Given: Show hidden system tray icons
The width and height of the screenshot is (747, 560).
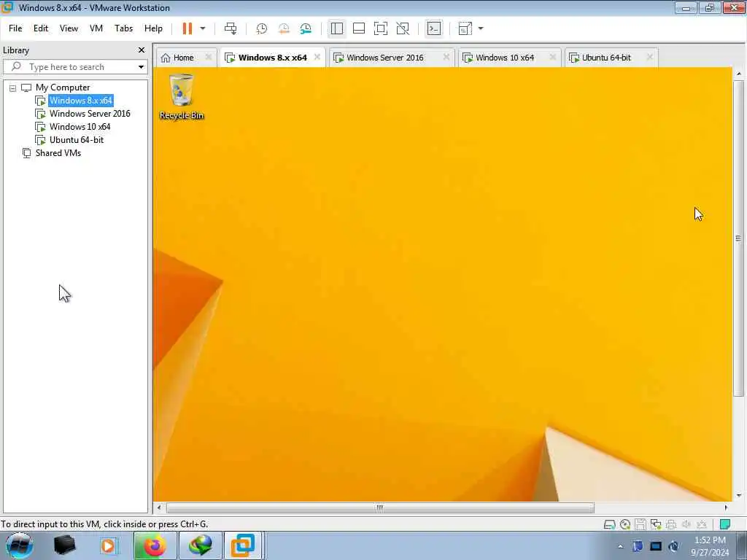Looking at the screenshot, I should (x=620, y=546).
